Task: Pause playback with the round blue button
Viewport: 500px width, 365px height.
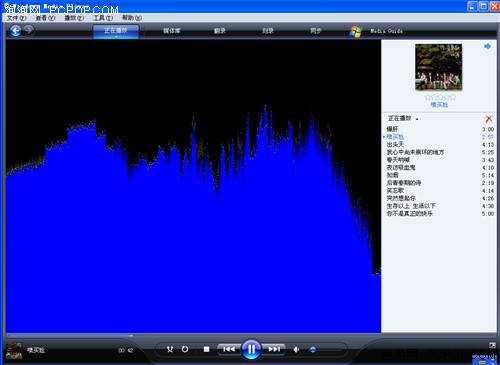Action: [x=251, y=349]
